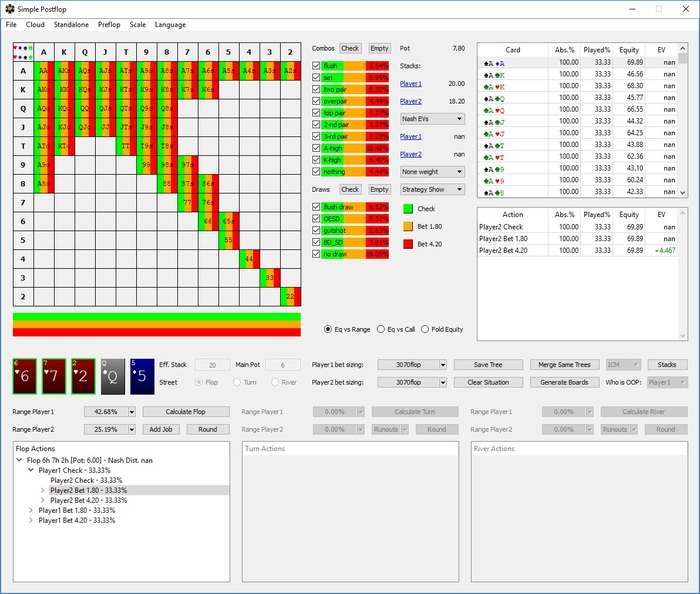
Task: Click the green Check legend swatch
Action: pyautogui.click(x=408, y=208)
